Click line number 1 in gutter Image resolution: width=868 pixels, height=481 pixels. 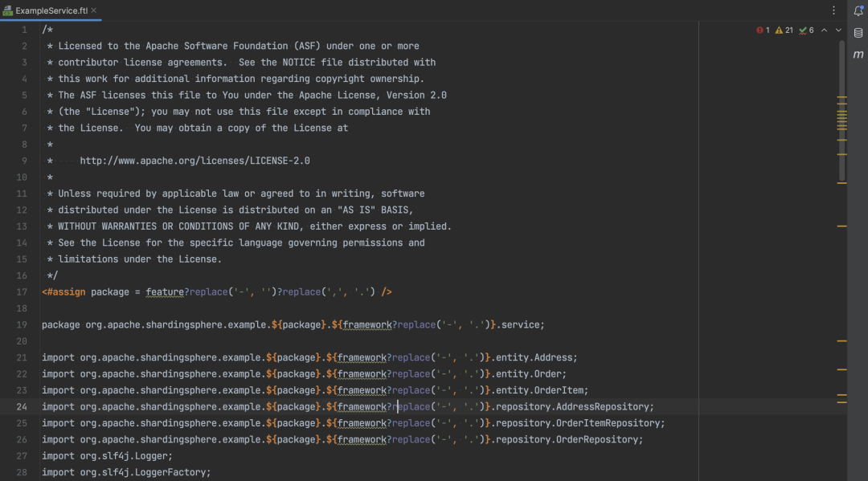(24, 30)
